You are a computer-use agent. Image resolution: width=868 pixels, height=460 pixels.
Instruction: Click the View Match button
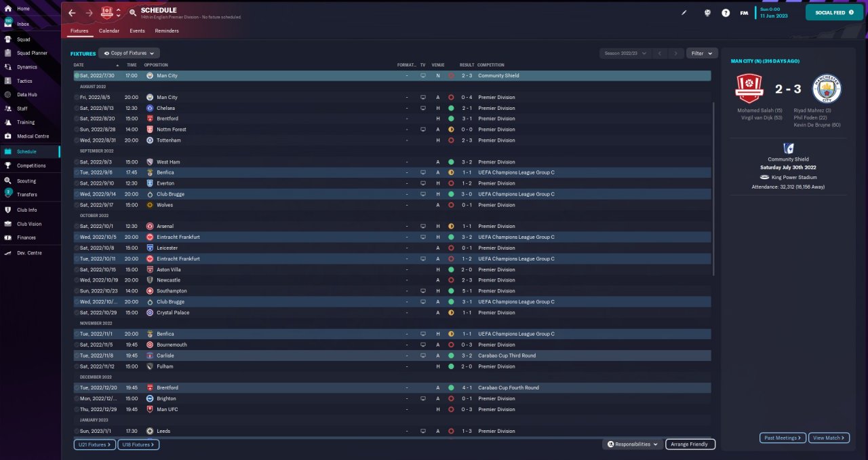(x=829, y=438)
